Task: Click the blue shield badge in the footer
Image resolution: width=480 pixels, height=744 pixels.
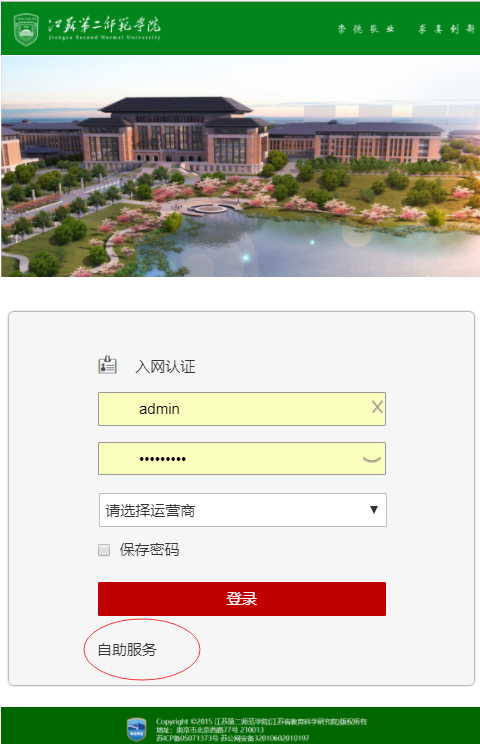Action: [137, 729]
